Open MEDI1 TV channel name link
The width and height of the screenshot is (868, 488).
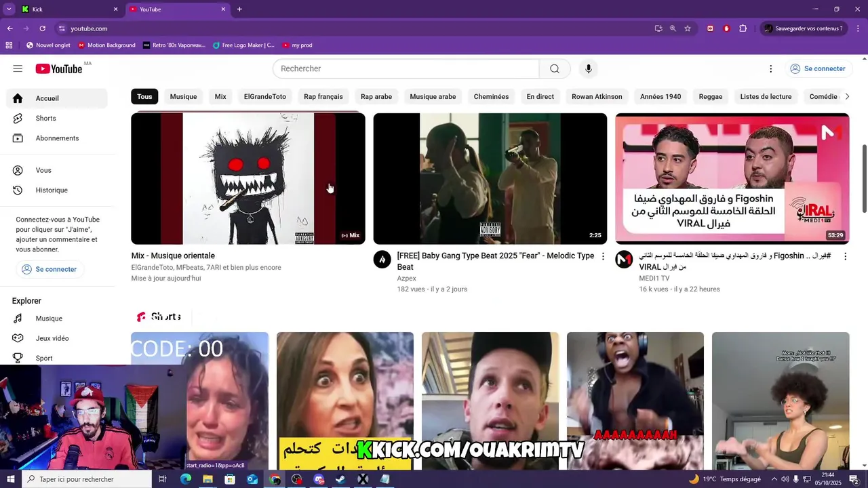coord(654,278)
